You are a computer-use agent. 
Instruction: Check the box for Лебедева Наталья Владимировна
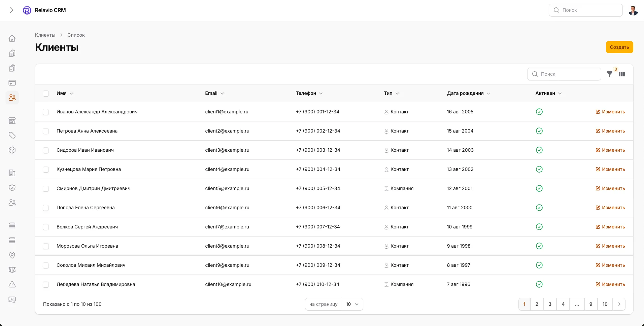point(46,285)
